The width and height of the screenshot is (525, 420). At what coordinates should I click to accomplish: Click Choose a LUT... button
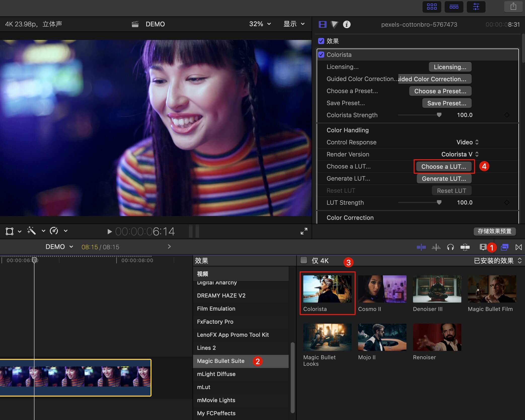tap(444, 166)
